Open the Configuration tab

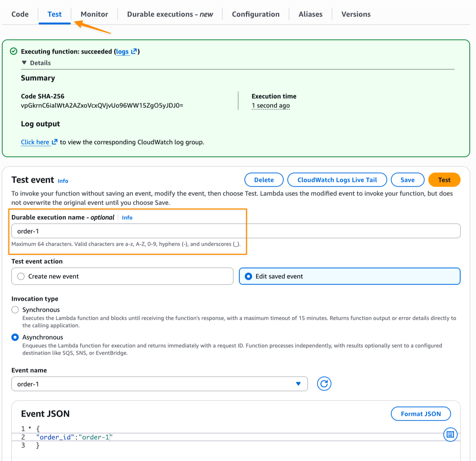tap(255, 14)
